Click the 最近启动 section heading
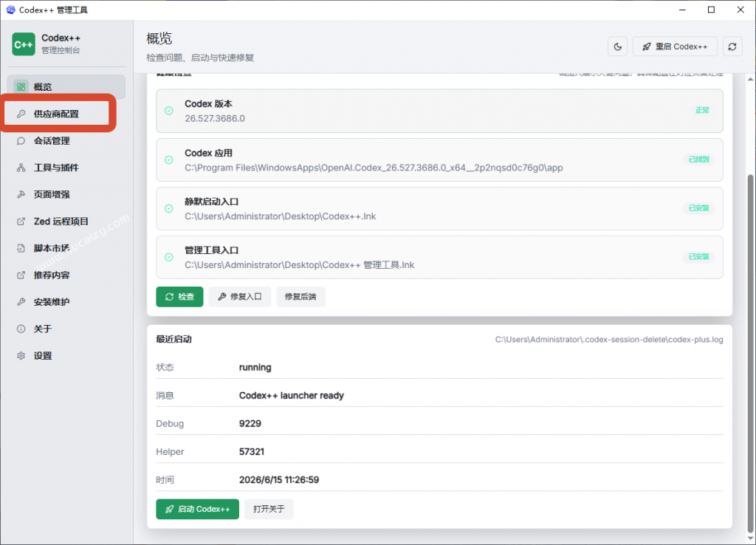 [173, 339]
